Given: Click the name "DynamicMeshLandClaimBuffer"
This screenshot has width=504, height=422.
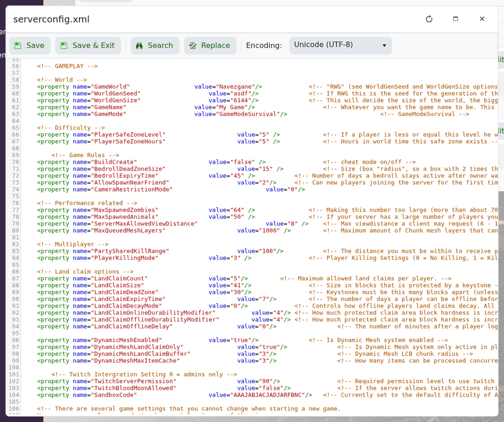Looking at the screenshot, I should pyautogui.click(x=141, y=354).
